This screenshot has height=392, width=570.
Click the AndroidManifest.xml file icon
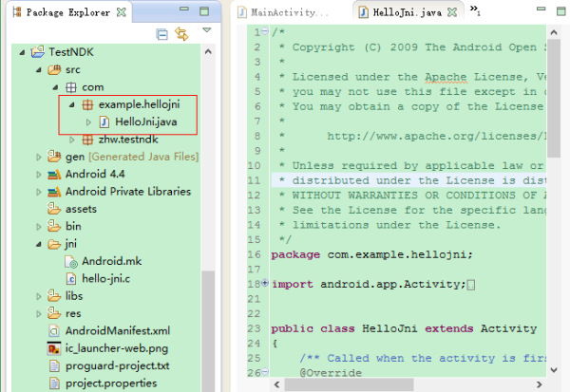click(x=54, y=331)
